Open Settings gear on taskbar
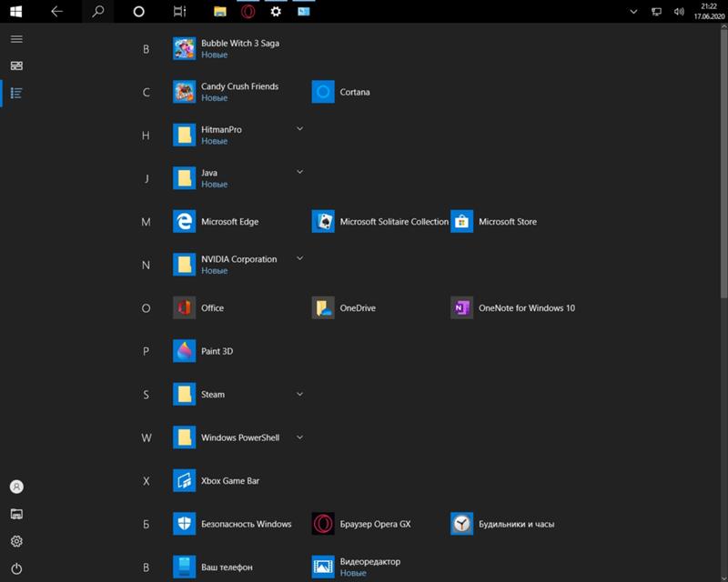Screen dimensions: 728x582 click(x=276, y=11)
